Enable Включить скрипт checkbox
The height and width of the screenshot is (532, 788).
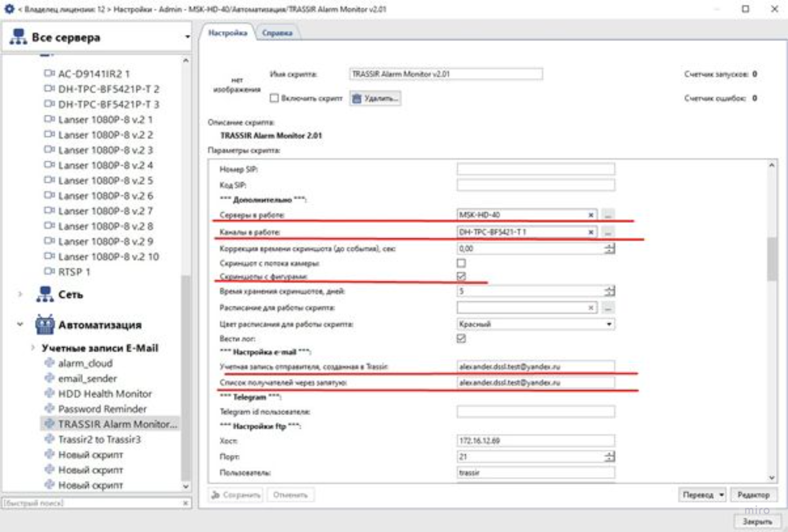274,98
